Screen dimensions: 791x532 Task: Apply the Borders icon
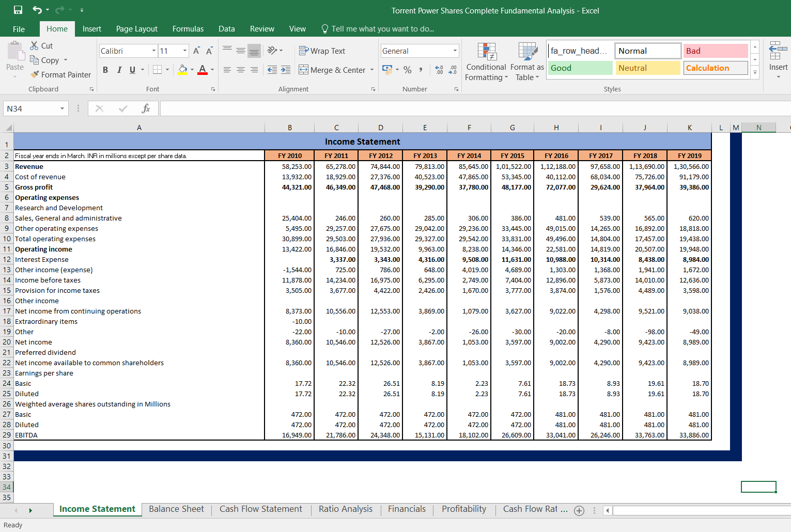click(x=158, y=70)
